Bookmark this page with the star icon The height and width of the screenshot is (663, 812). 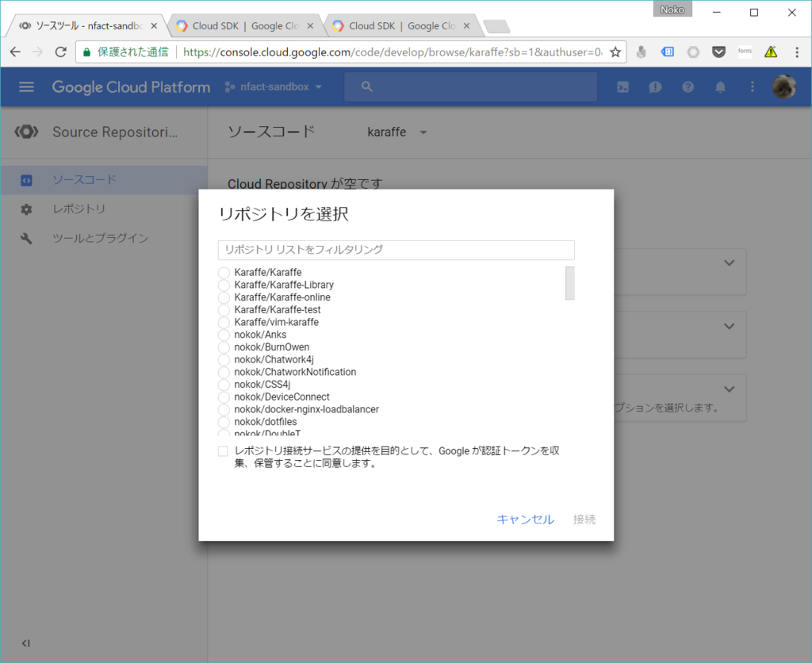[x=615, y=52]
